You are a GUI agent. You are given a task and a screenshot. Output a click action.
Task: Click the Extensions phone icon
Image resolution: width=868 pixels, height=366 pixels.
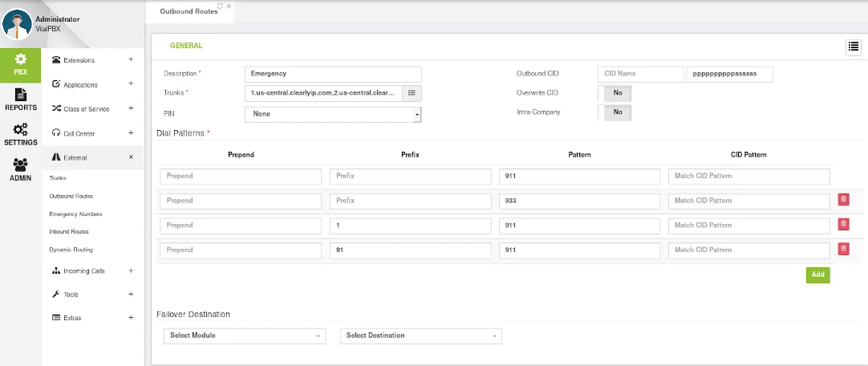[x=56, y=60]
